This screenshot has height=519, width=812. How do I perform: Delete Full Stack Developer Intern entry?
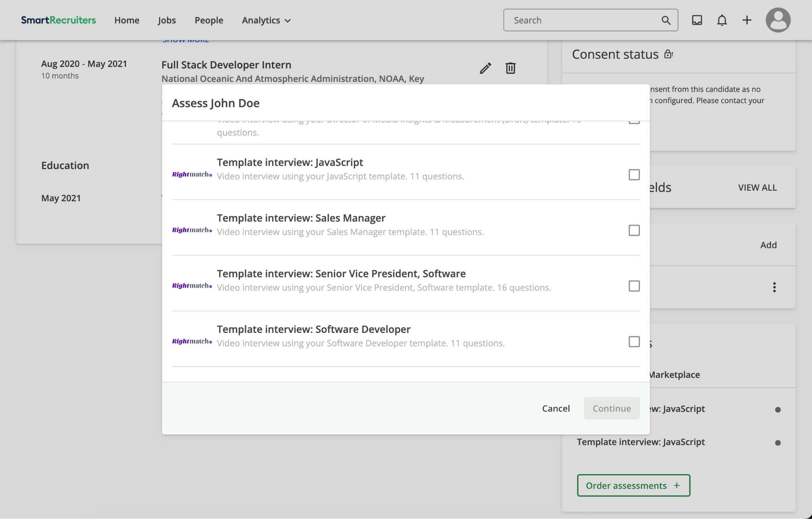click(x=510, y=68)
